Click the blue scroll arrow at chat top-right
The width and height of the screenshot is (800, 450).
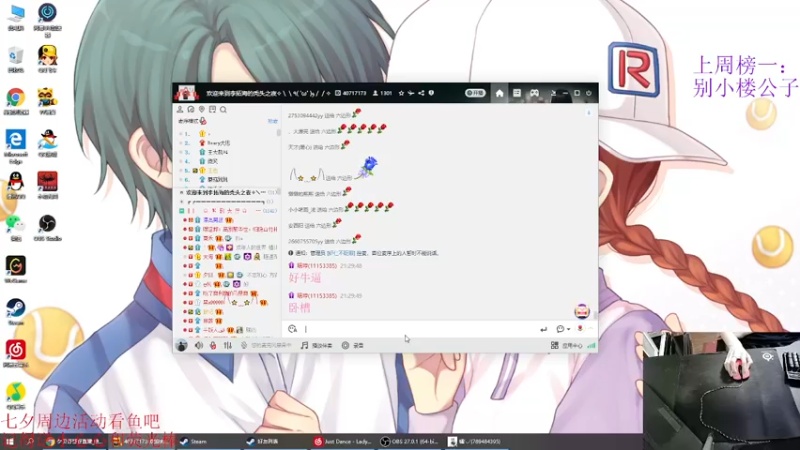[x=589, y=113]
